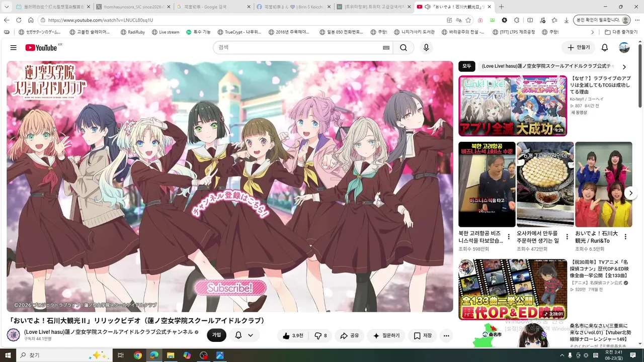Like the video with thumbs-up 3.9천
The height and width of the screenshot is (362, 644).
[x=292, y=335]
